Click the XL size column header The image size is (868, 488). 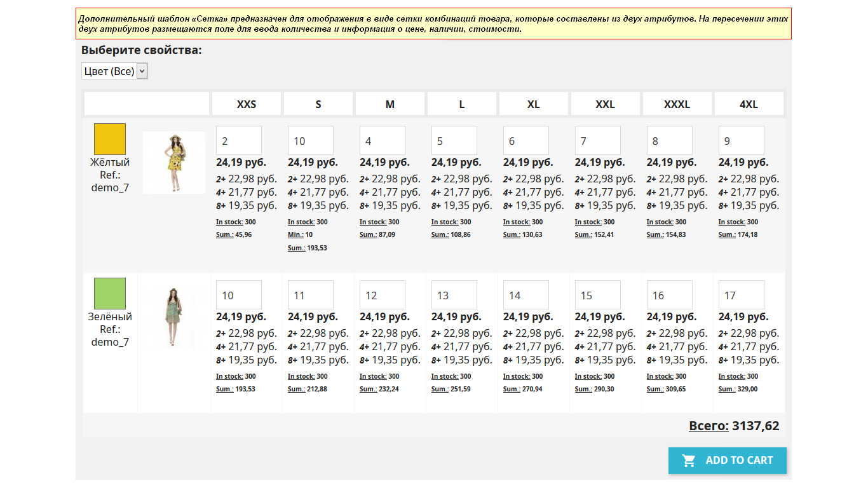pyautogui.click(x=534, y=104)
